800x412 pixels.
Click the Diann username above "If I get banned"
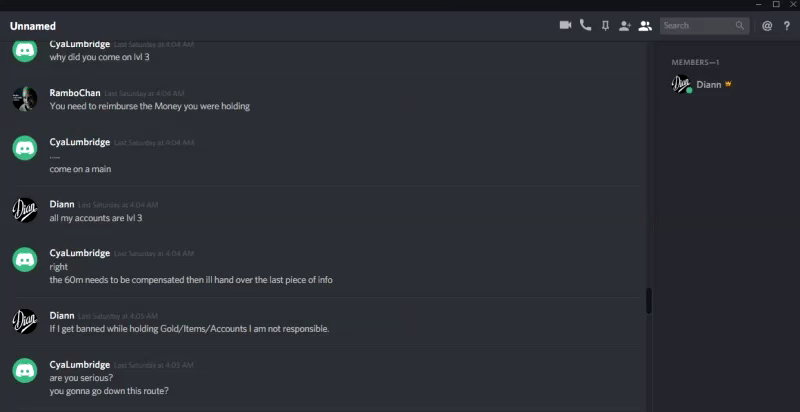point(62,315)
